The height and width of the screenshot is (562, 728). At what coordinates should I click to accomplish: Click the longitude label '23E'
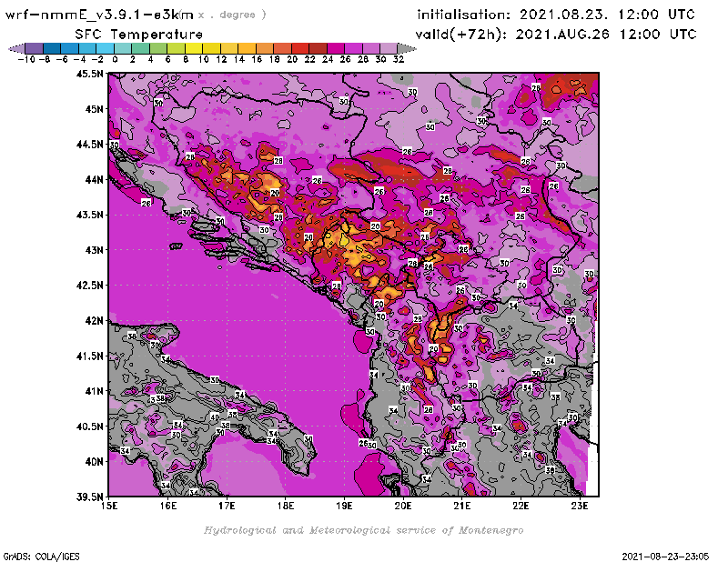pos(580,506)
